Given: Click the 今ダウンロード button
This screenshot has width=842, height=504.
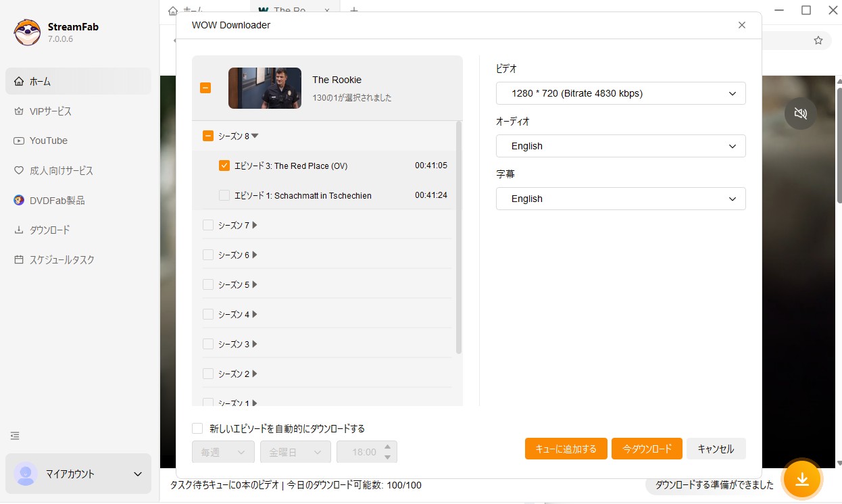Looking at the screenshot, I should [x=647, y=449].
